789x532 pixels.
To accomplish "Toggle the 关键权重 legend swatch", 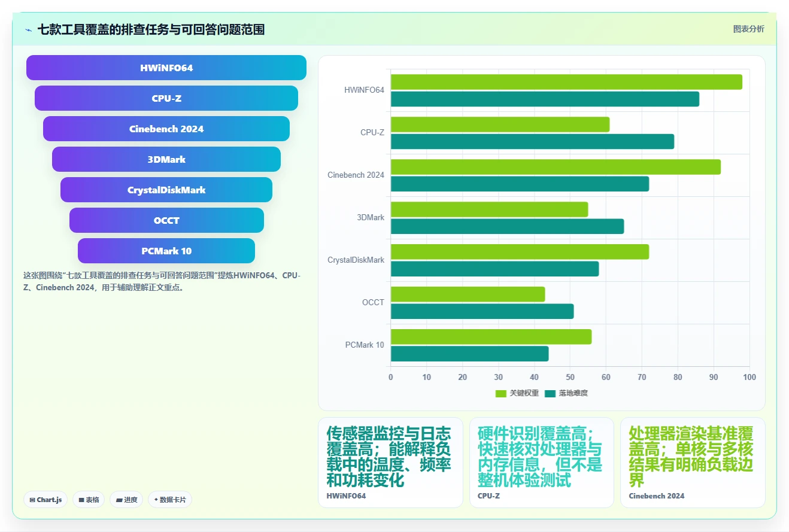I will coord(501,393).
